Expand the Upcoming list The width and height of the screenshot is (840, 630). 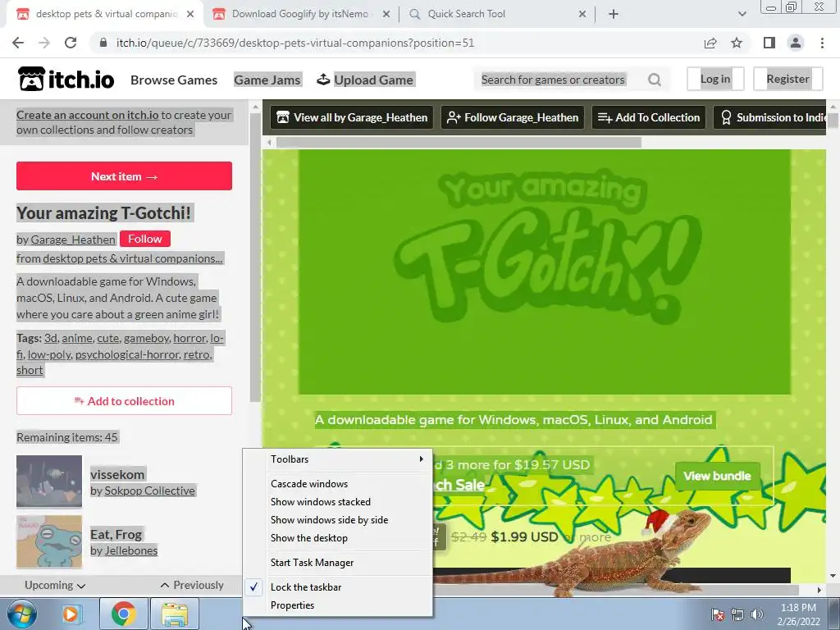coord(55,585)
